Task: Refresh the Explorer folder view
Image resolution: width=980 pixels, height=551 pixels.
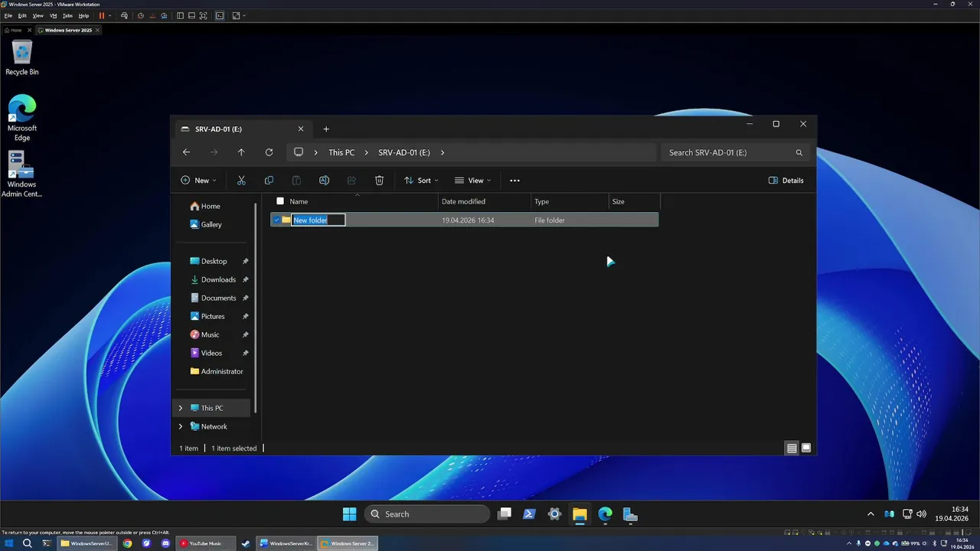Action: point(269,152)
